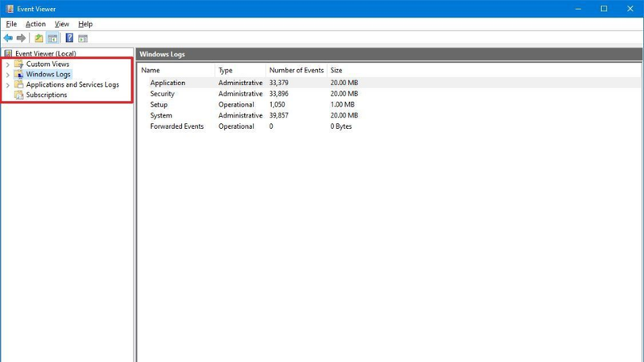Go back with the blue Back arrow
The image size is (644, 362).
[8, 38]
